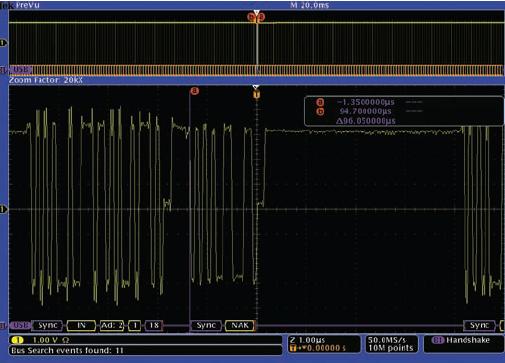Click the PreVu acquisition status label
This screenshot has height=363, width=505.
(x=27, y=5)
